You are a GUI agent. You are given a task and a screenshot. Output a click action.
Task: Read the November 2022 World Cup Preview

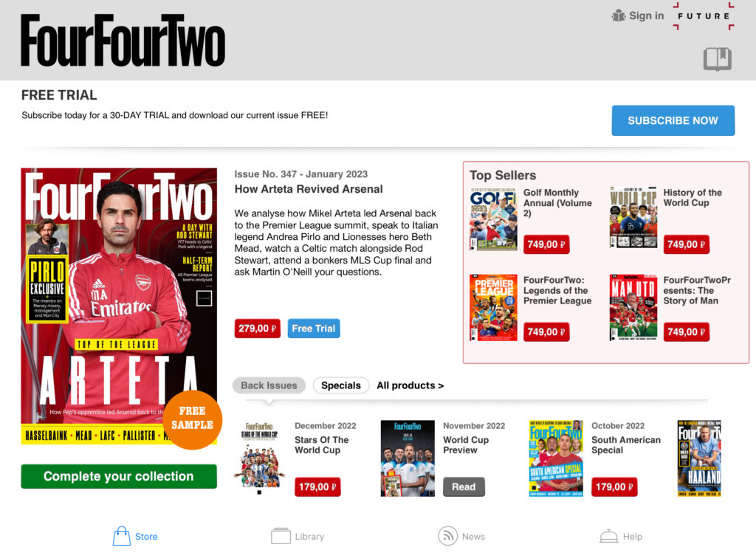tap(464, 487)
